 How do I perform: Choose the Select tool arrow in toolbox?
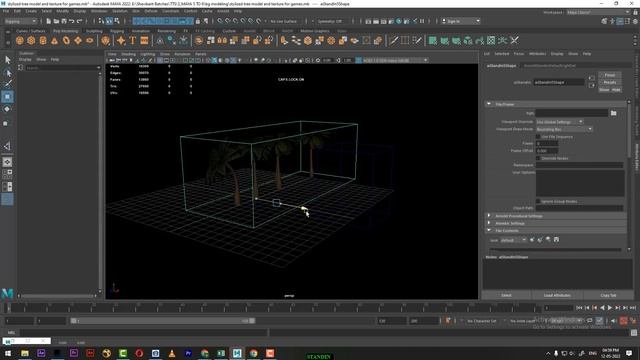tap(7, 60)
